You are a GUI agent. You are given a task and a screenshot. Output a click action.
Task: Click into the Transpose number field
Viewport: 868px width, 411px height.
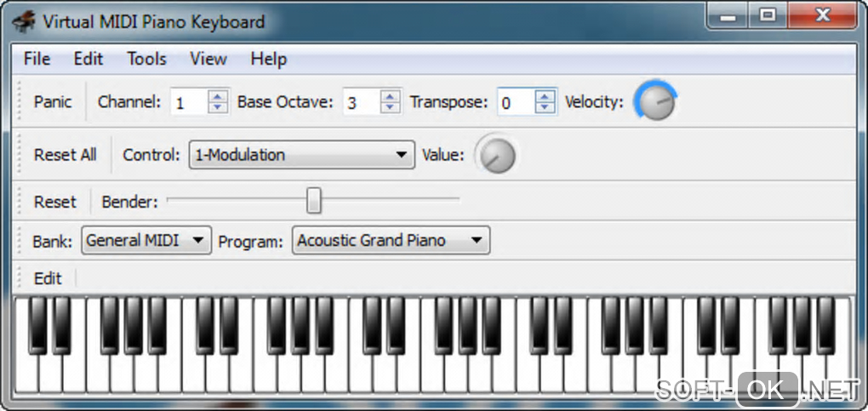pos(517,102)
